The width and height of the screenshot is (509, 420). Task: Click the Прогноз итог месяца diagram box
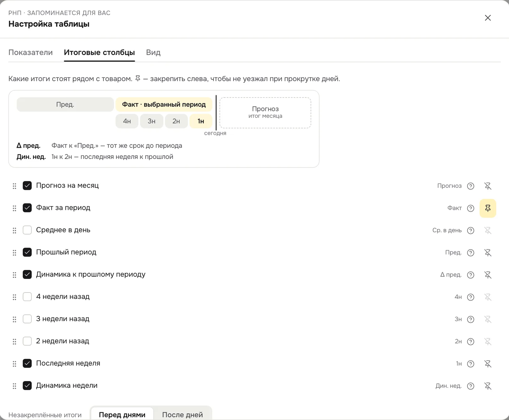click(265, 113)
